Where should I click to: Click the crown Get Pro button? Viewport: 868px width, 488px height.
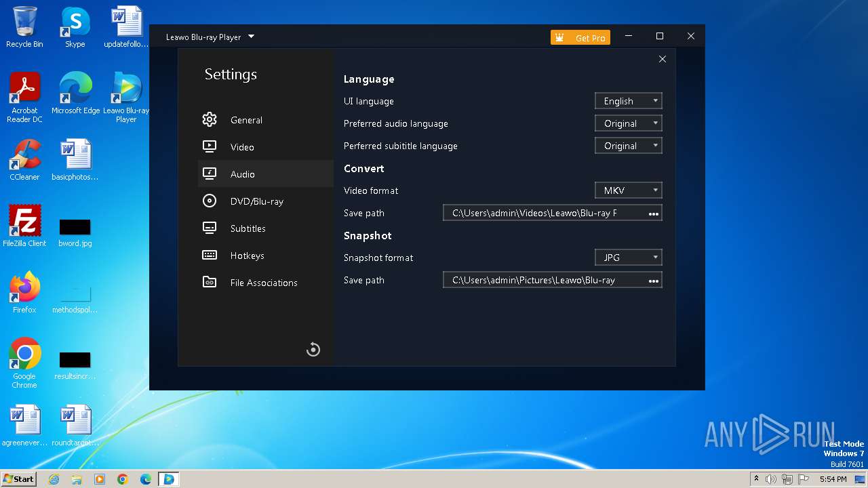580,38
